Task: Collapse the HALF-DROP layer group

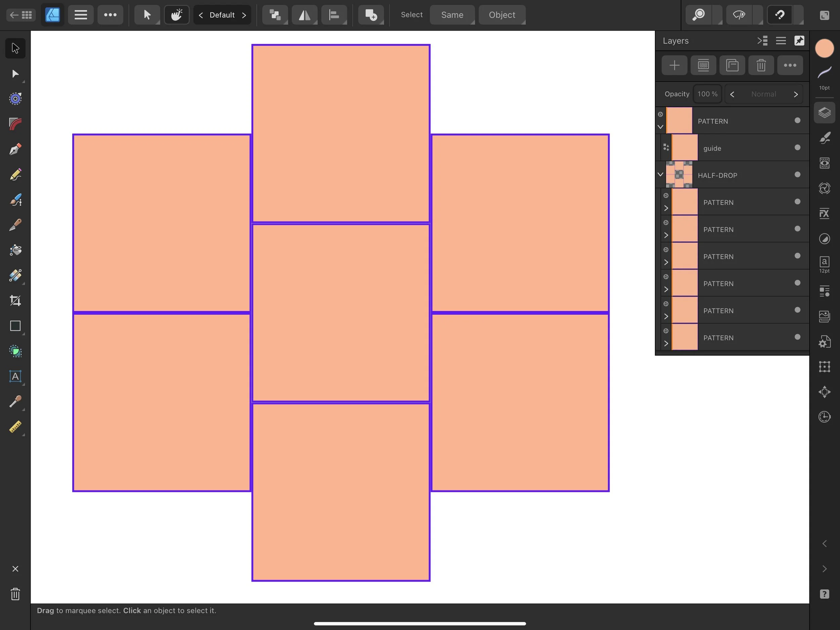Action: pyautogui.click(x=660, y=174)
